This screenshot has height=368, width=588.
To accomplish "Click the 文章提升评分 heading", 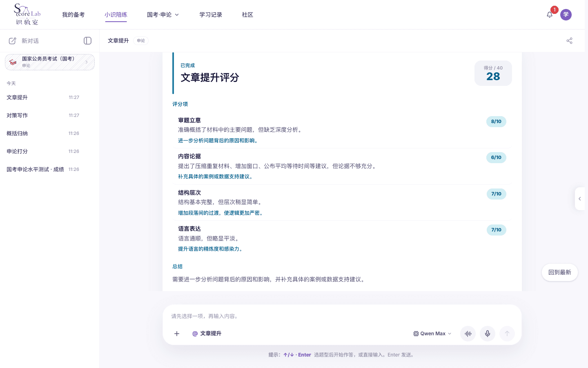I will pos(210,78).
